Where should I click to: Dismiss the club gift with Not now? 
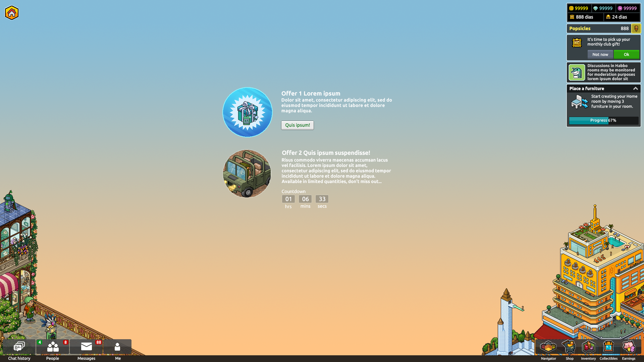tap(600, 54)
